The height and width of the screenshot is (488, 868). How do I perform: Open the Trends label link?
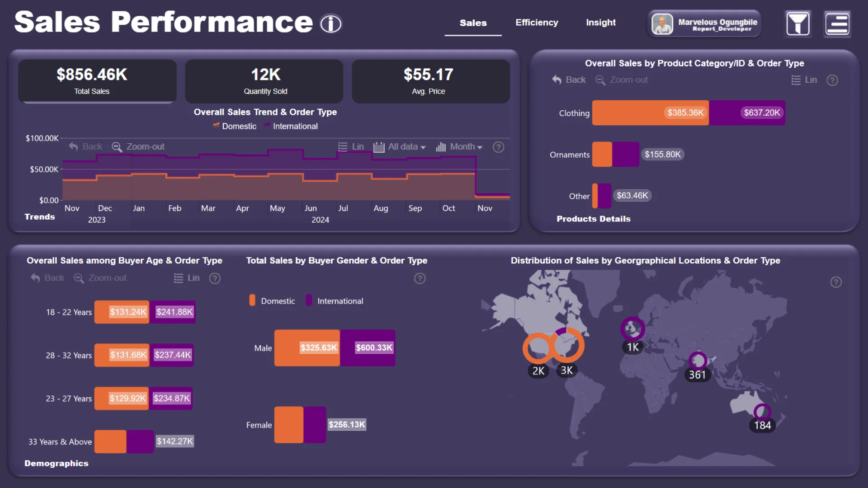click(x=40, y=217)
